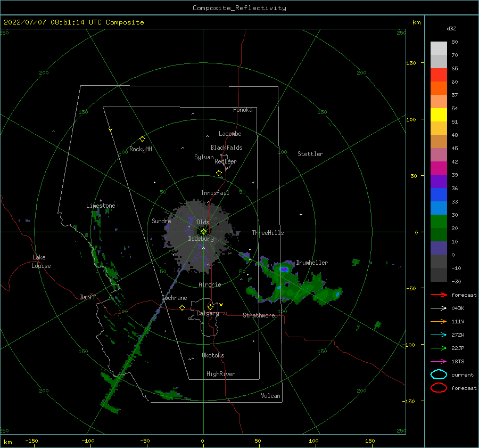Click the cyan current ellipse icon

coord(439,374)
